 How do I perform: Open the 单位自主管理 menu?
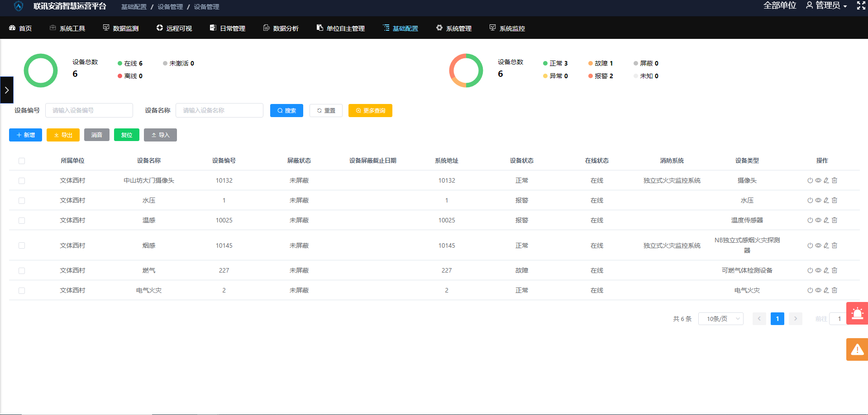pos(341,28)
